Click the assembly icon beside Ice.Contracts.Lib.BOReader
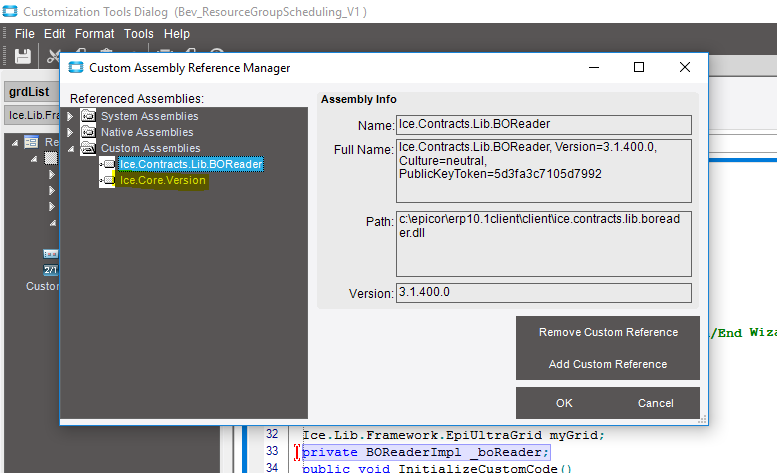Image resolution: width=777 pixels, height=473 pixels. point(108,164)
